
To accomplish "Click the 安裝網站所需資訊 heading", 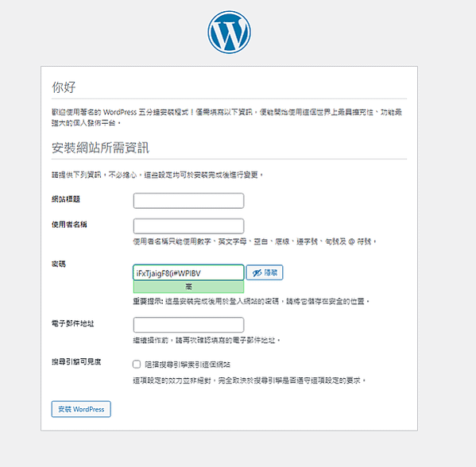I will pos(100,148).
